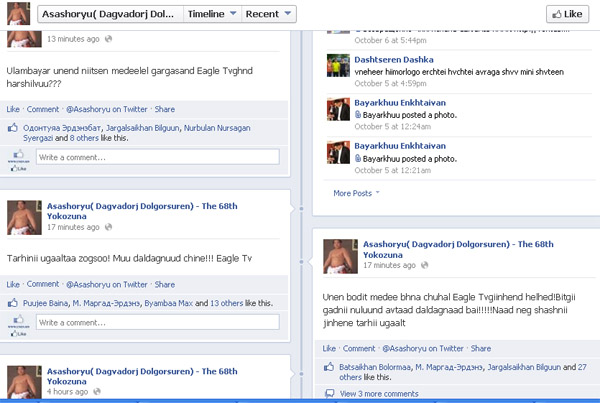Click thumbs-up icon beside Batsaikhan Bolormaa likes
Viewport: 600px width, 403px height.
329,367
